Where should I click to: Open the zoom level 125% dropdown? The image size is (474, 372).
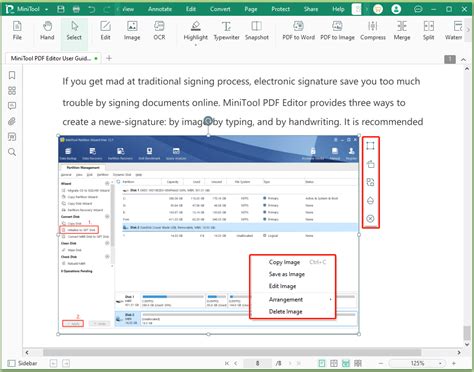coord(440,363)
